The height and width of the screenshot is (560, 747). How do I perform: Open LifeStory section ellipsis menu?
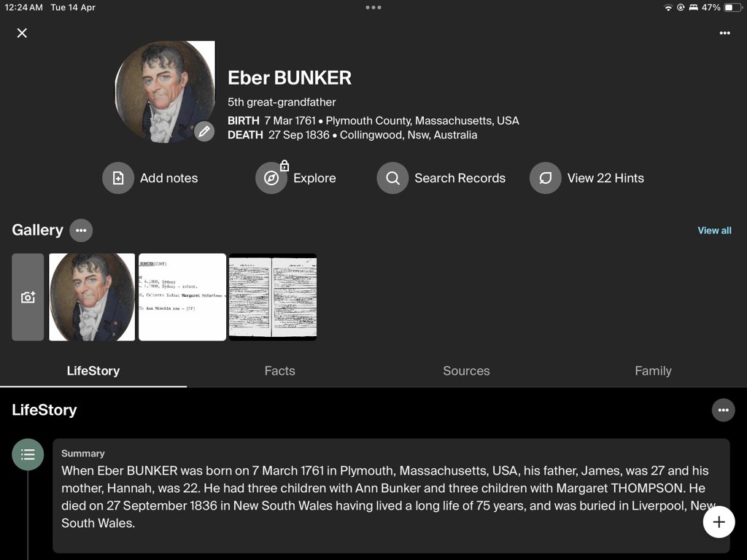(x=723, y=410)
